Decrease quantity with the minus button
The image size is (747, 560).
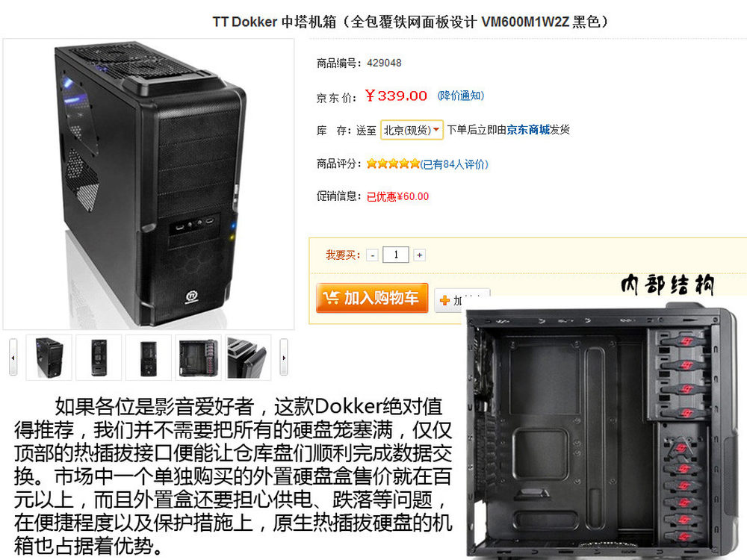click(373, 255)
